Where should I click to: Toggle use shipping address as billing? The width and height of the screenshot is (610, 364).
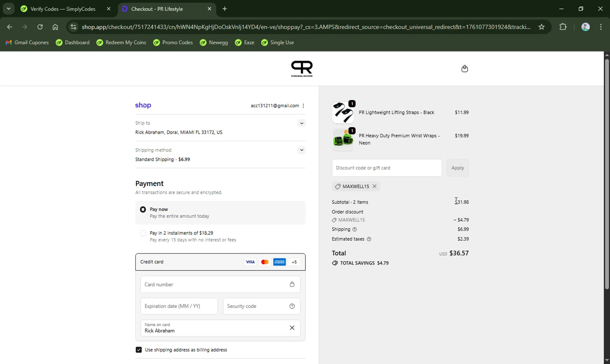139,350
